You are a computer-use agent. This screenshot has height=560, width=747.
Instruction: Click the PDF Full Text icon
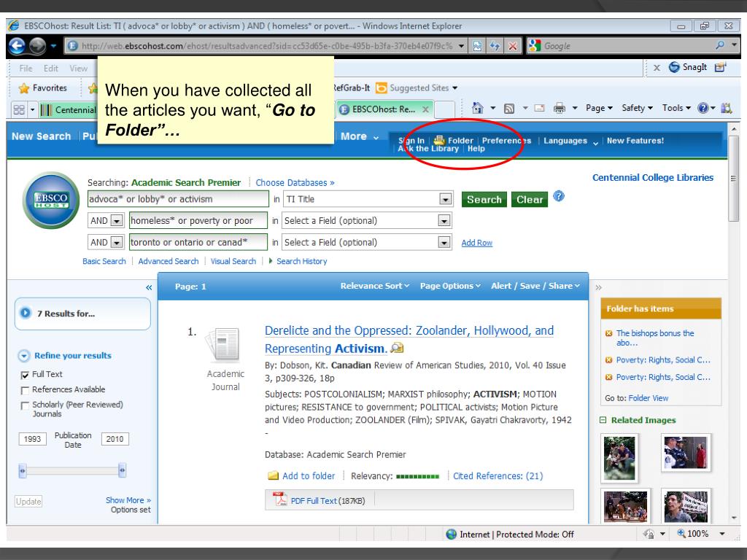(x=279, y=499)
